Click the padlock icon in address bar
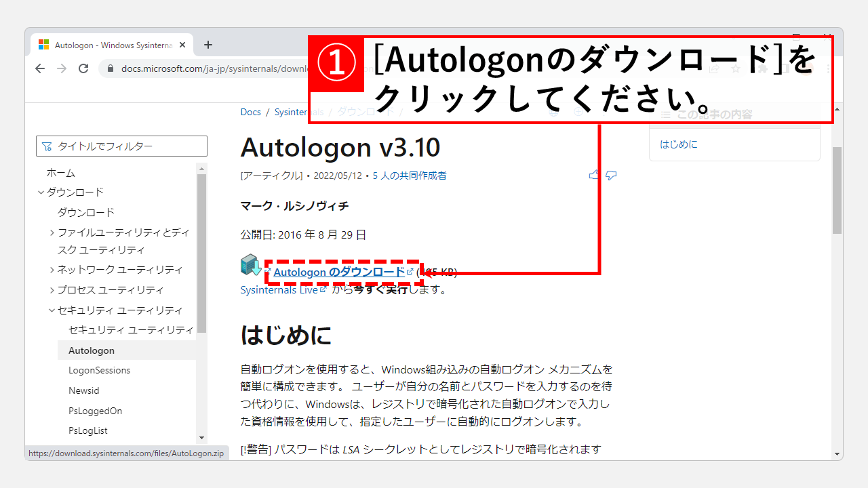Screen dimensions: 868x488 click(112, 68)
